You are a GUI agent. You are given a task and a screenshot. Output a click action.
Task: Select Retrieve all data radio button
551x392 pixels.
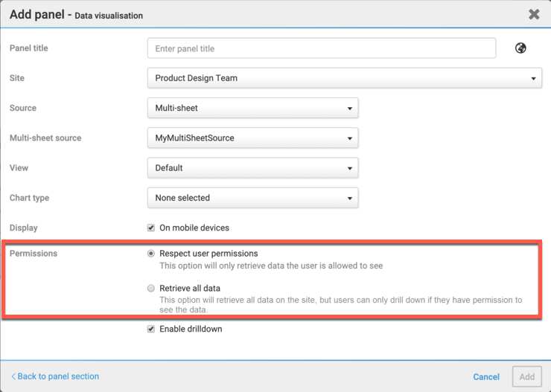click(151, 288)
